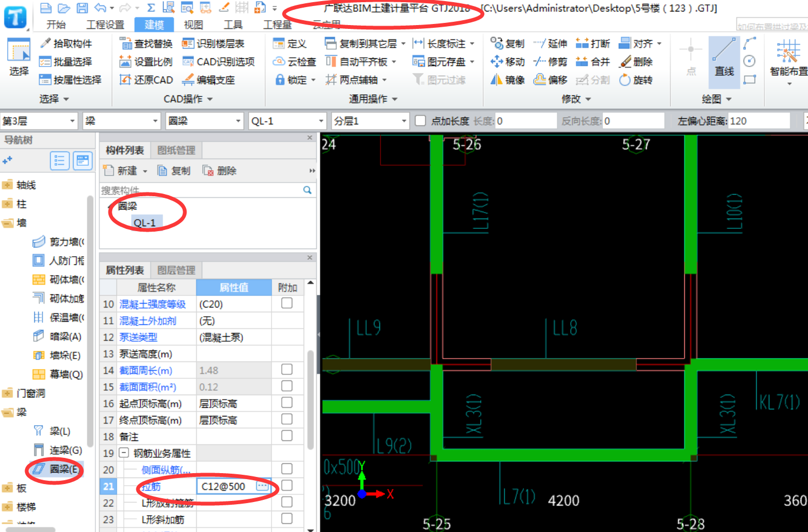
Task: Open the 图纸管理 tab
Action: pyautogui.click(x=177, y=150)
